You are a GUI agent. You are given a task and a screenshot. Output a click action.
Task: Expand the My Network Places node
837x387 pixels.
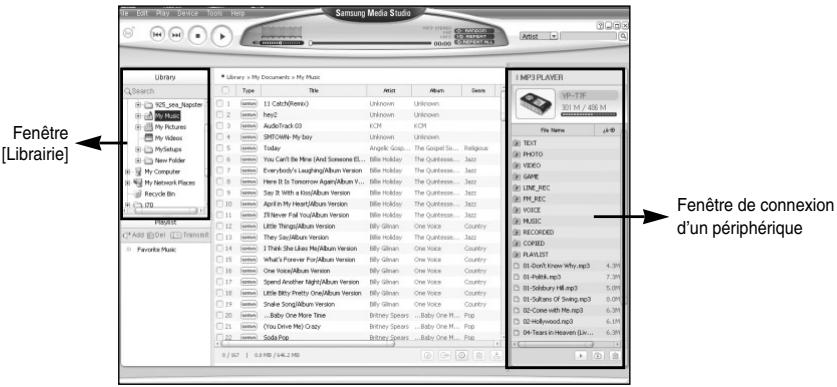click(x=128, y=183)
